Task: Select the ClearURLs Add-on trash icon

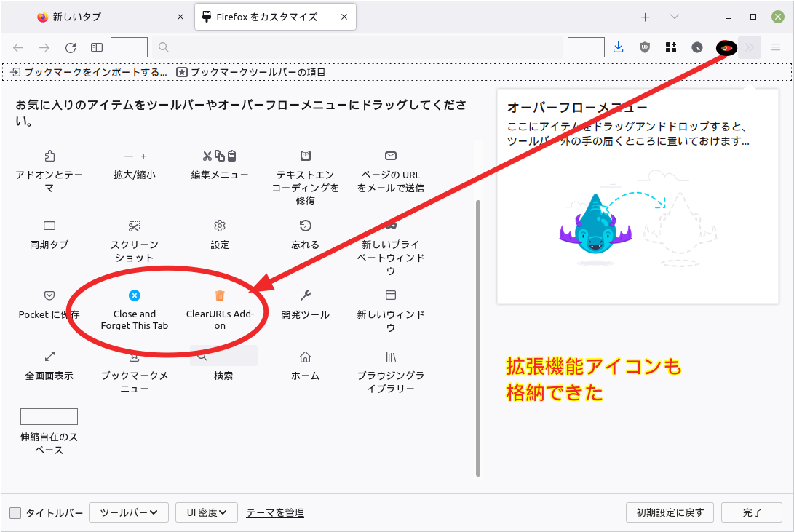Action: click(x=220, y=295)
